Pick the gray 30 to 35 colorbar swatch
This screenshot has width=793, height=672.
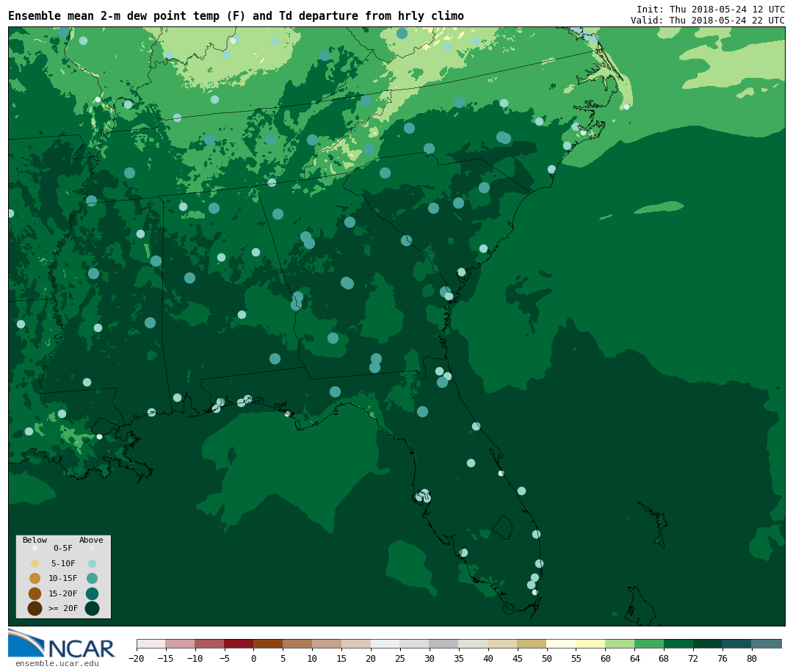[x=444, y=643]
